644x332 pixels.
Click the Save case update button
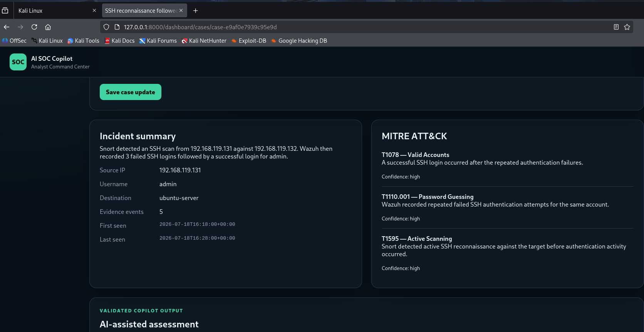131,92
